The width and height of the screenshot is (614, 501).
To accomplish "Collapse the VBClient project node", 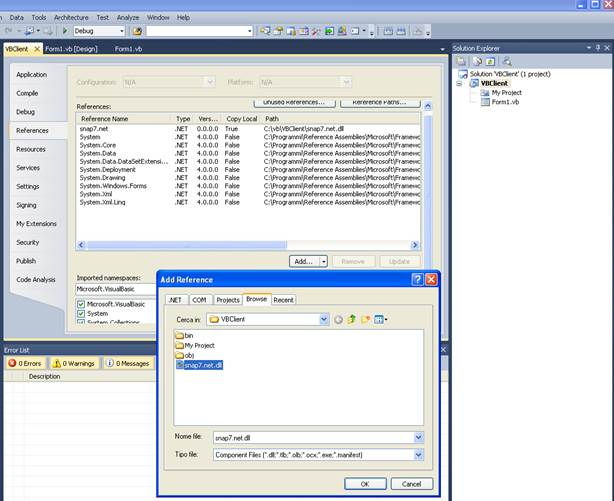I will tap(459, 83).
